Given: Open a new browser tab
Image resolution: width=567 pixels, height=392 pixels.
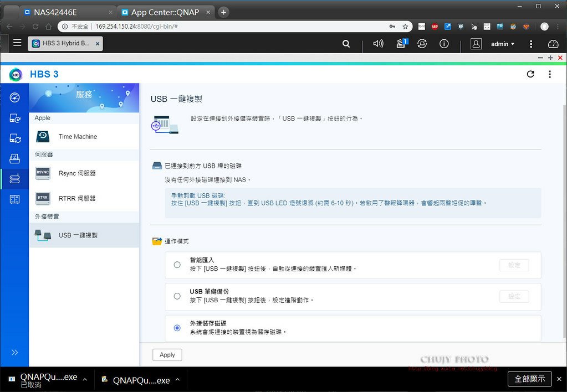Looking at the screenshot, I should pyautogui.click(x=223, y=12).
